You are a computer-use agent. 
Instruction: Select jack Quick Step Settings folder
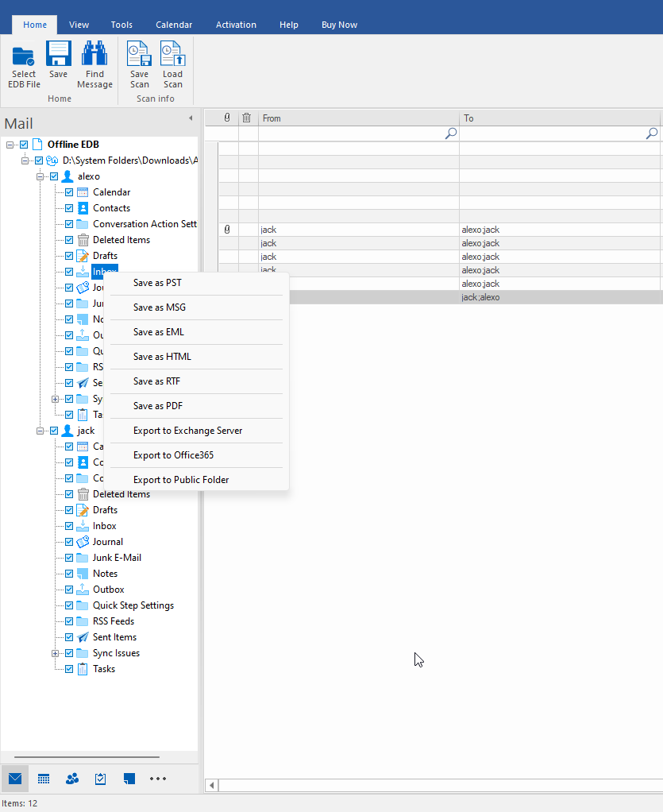click(x=133, y=605)
